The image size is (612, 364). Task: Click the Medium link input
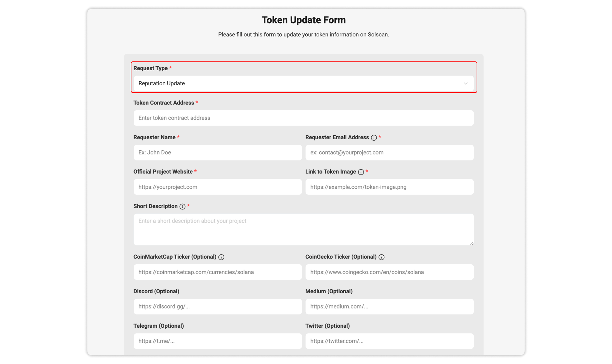click(x=389, y=307)
